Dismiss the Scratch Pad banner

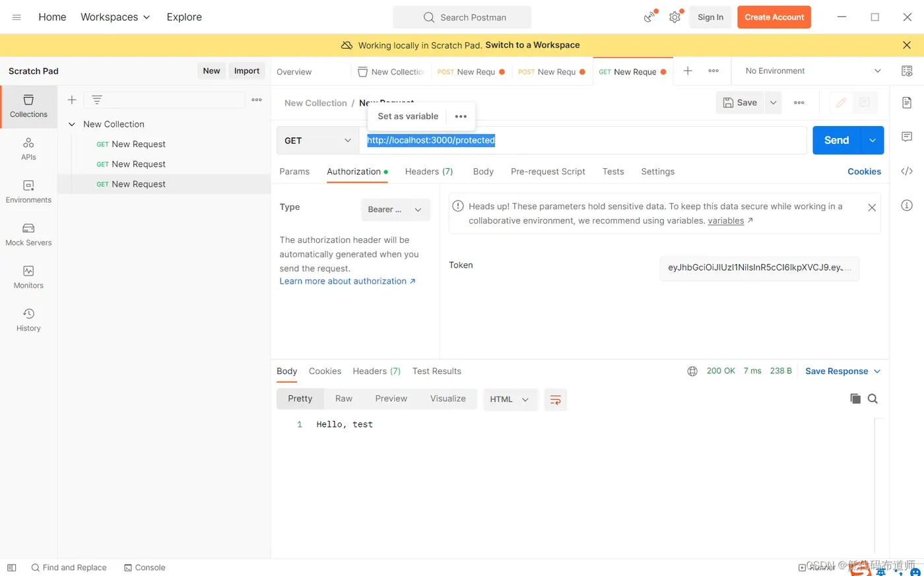[907, 45]
